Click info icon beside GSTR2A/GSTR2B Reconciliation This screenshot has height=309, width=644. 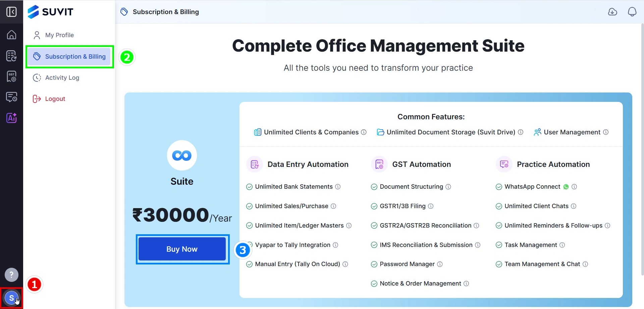point(476,226)
